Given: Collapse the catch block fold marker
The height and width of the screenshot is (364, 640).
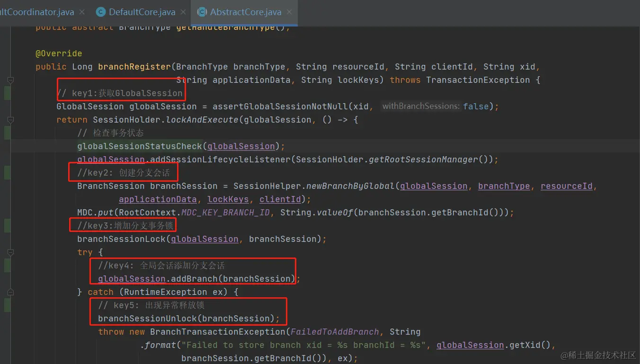Looking at the screenshot, I should 11,292.
